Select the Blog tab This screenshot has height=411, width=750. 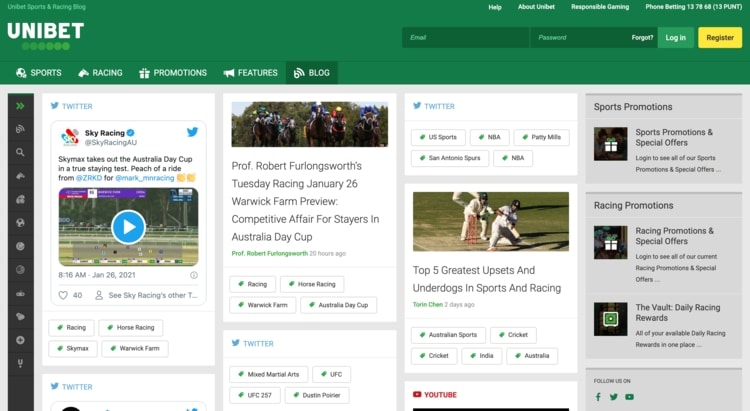(312, 73)
